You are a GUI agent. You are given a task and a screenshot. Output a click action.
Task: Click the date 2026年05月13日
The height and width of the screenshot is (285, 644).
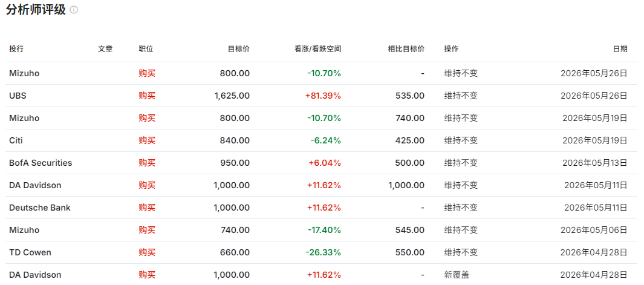tap(595, 163)
